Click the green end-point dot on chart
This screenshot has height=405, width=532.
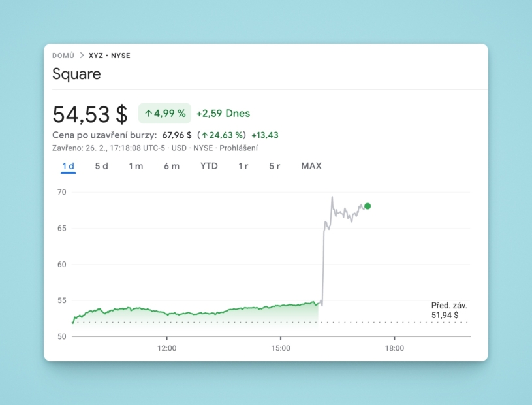pos(368,206)
